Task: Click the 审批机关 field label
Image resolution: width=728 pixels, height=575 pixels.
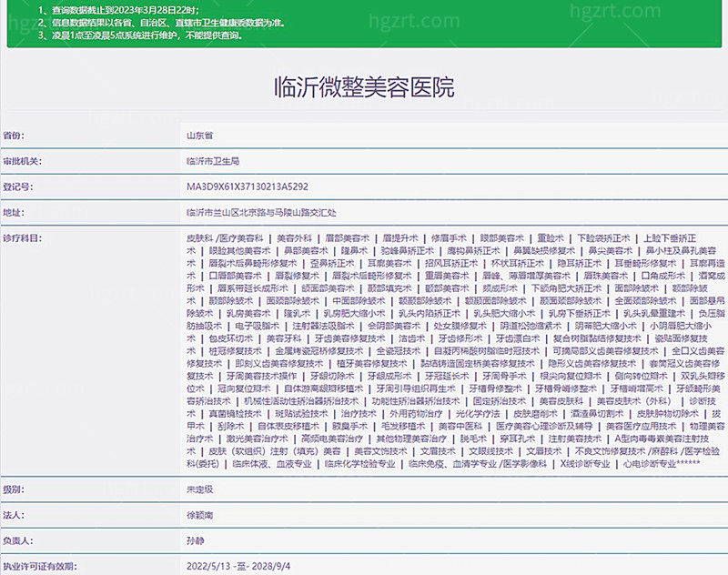Action: pyautogui.click(x=22, y=161)
